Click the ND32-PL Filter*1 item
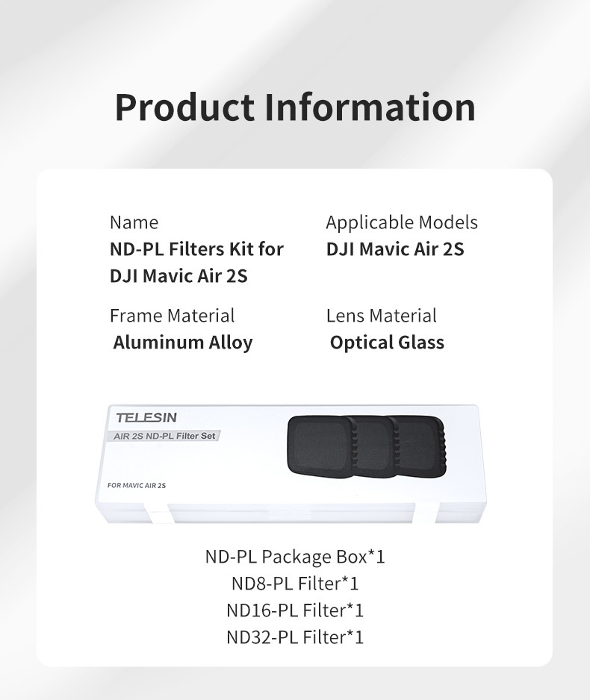The image size is (590, 700). (295, 637)
